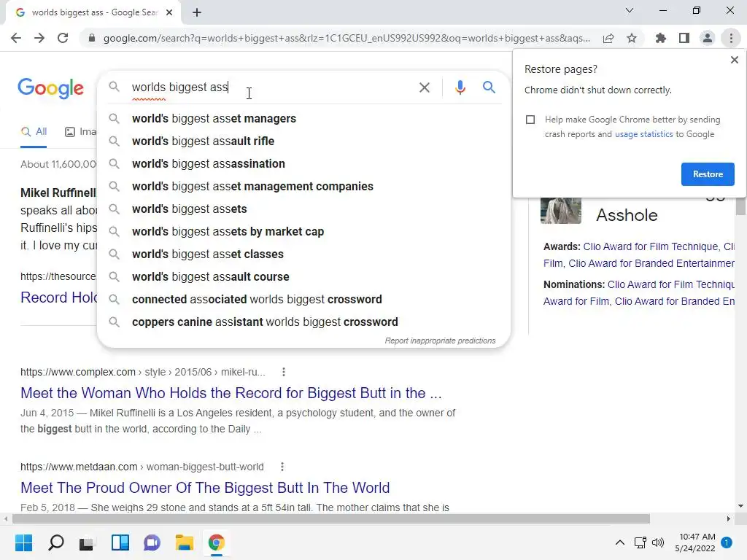The height and width of the screenshot is (560, 747).
Task: Open the Chat taskbar icon
Action: click(152, 542)
